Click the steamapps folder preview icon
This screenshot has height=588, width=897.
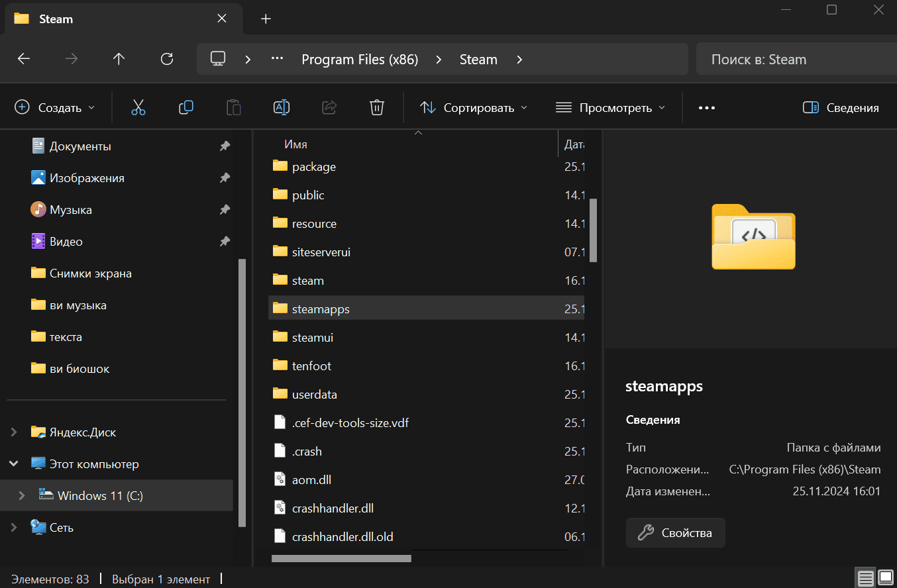(x=753, y=236)
